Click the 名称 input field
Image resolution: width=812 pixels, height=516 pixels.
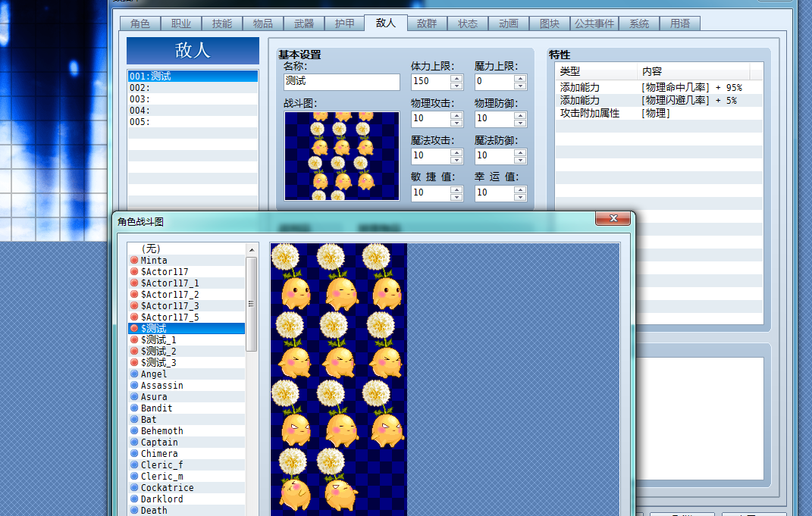click(x=342, y=82)
